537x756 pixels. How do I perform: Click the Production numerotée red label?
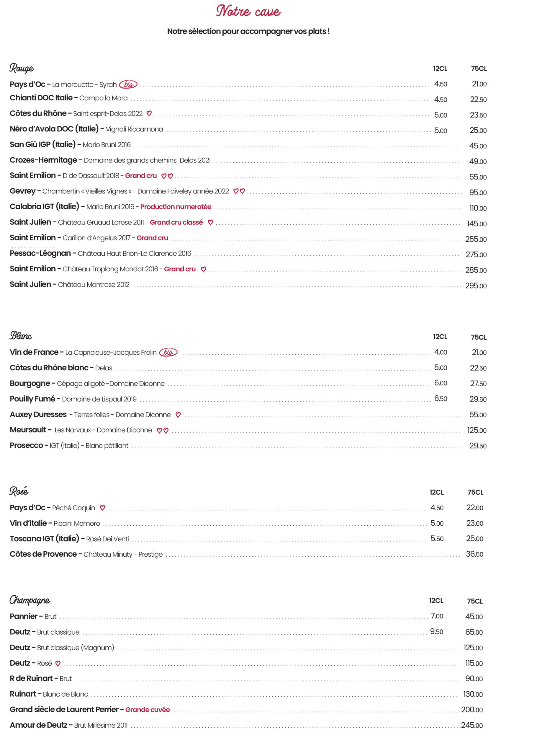click(x=176, y=207)
